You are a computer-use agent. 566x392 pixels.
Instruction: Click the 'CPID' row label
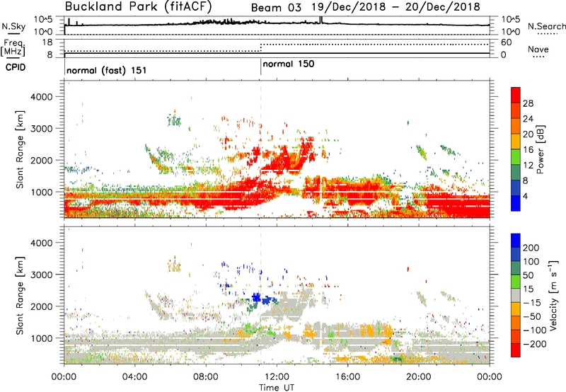[x=16, y=67]
